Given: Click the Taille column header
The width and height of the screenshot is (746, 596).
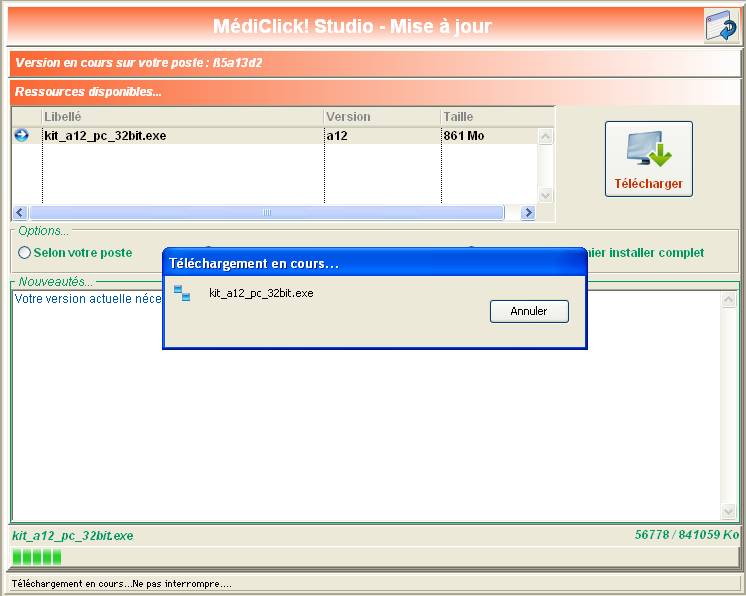Looking at the screenshot, I should point(497,117).
